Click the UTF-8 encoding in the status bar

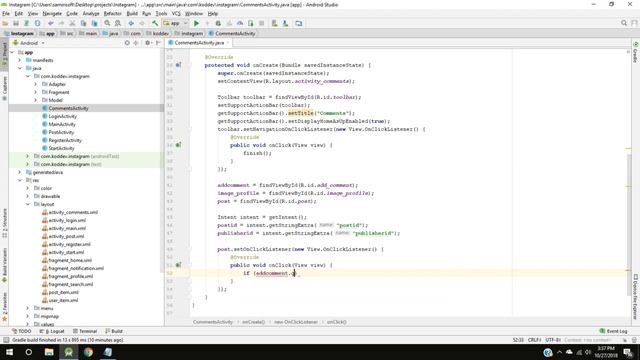(x=553, y=340)
